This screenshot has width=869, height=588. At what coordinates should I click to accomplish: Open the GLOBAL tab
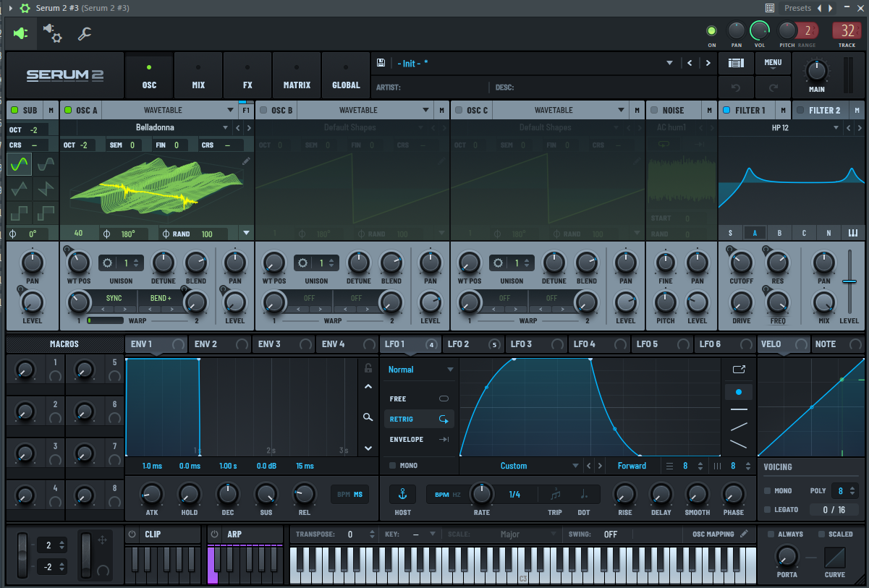pyautogui.click(x=346, y=76)
